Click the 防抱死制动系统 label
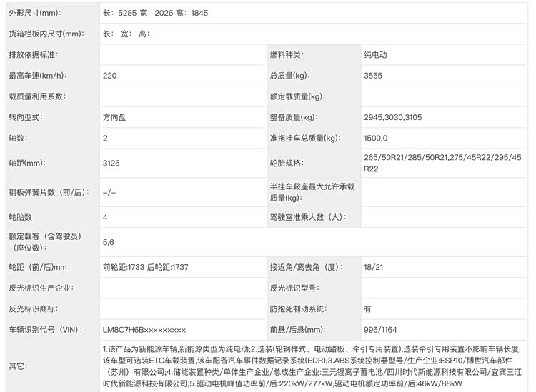The image size is (536, 392). [x=298, y=309]
